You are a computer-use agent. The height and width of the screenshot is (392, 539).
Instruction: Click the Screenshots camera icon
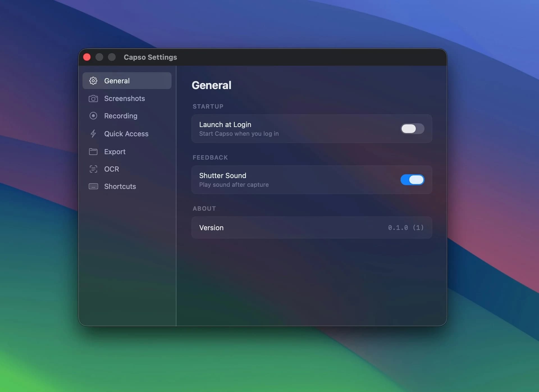(93, 99)
